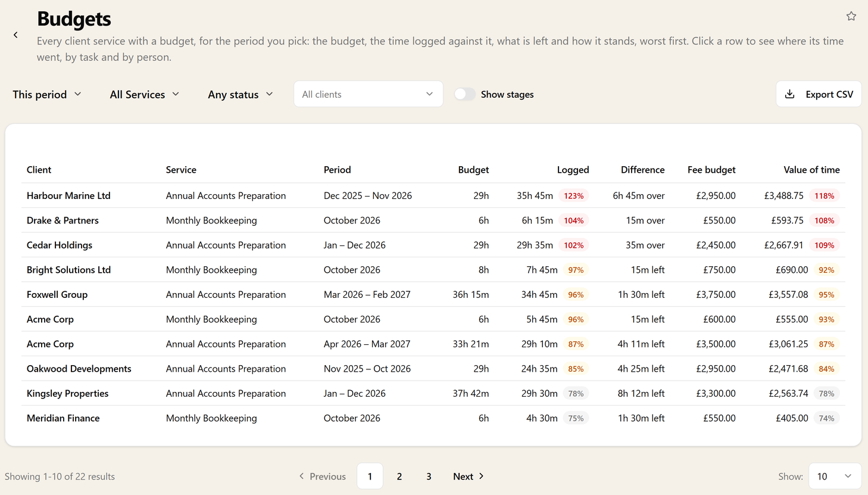
Task: Click the 123% logged badge
Action: [x=574, y=195]
